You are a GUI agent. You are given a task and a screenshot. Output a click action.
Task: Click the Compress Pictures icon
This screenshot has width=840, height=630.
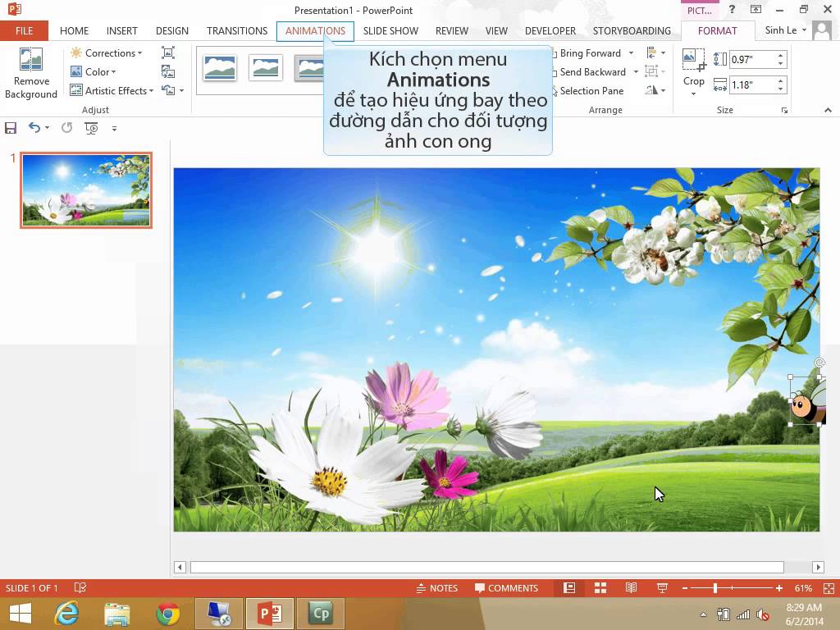[x=168, y=52]
